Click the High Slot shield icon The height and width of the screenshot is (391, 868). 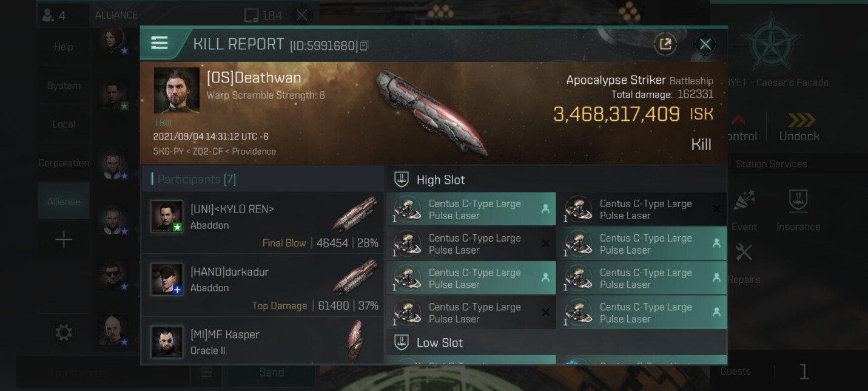[x=401, y=180]
